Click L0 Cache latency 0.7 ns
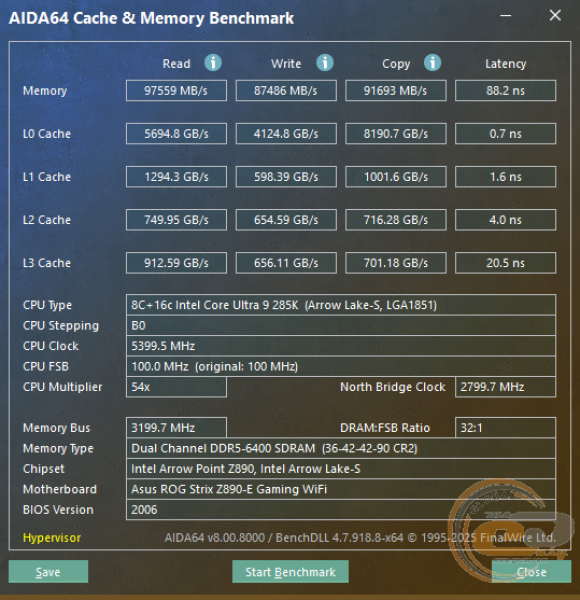 tap(505, 134)
